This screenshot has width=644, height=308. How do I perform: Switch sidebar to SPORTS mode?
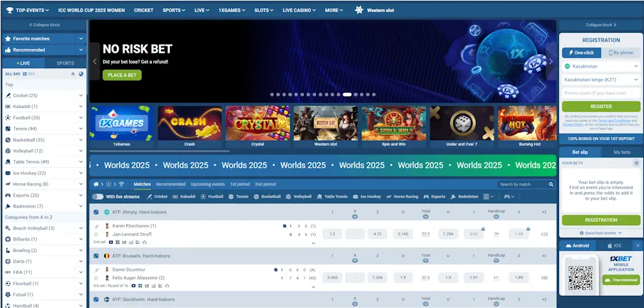pyautogui.click(x=65, y=63)
